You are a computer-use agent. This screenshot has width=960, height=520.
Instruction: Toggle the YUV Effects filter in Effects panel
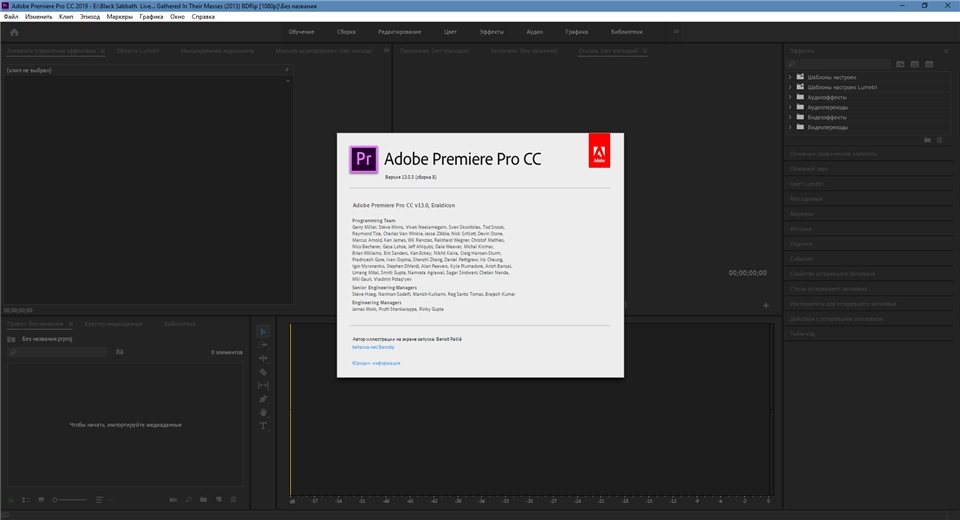(929, 64)
